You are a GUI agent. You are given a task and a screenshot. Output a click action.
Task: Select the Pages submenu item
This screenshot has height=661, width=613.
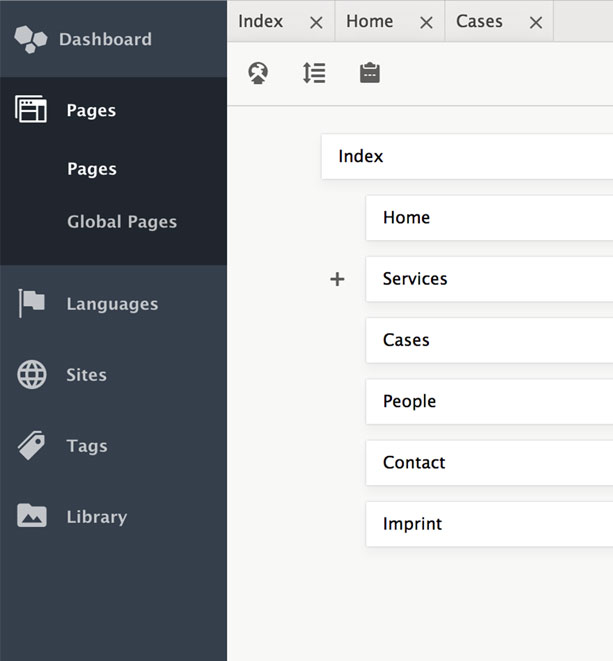[x=92, y=169]
